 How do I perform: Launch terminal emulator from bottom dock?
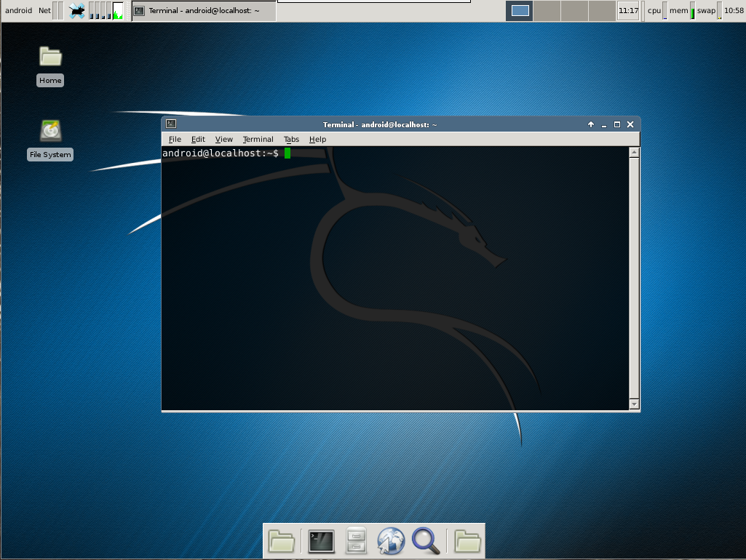(x=321, y=541)
